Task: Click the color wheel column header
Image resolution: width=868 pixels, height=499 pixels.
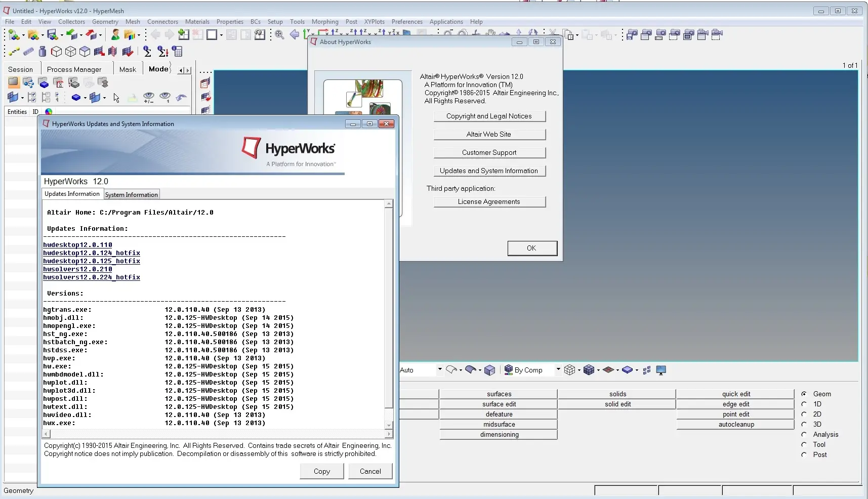Action: pos(49,112)
